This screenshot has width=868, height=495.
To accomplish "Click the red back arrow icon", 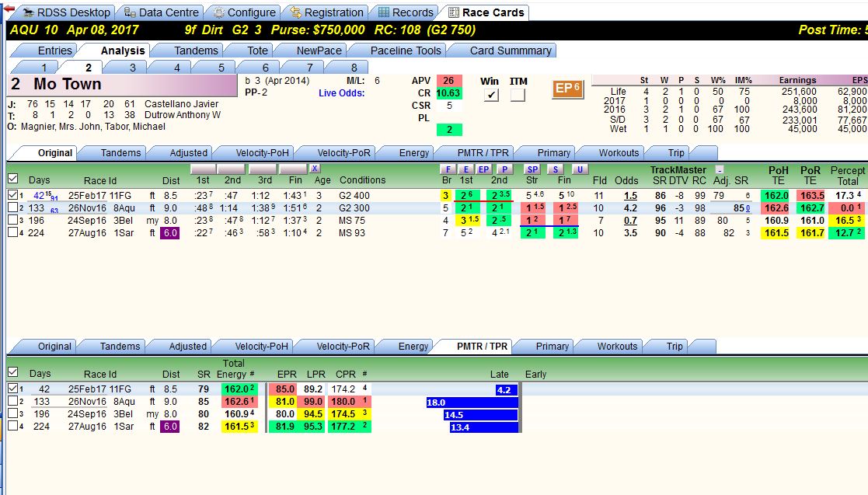I will click(x=9, y=9).
